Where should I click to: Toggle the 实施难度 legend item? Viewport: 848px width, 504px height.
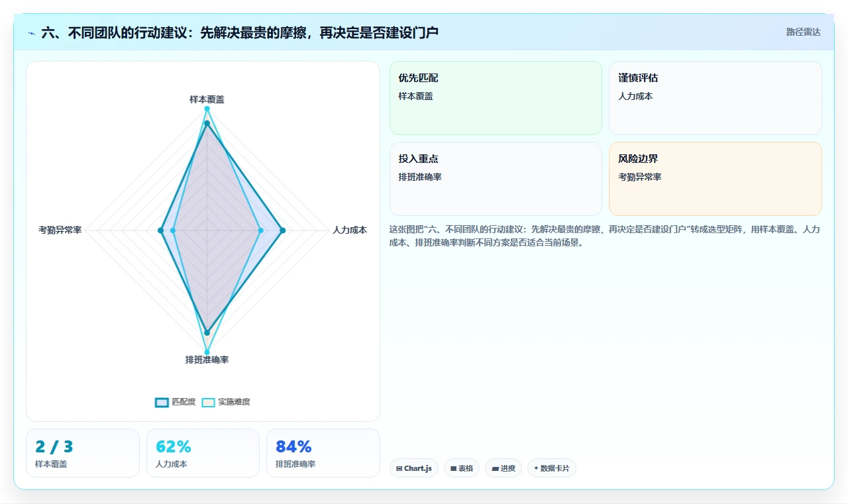[226, 402]
